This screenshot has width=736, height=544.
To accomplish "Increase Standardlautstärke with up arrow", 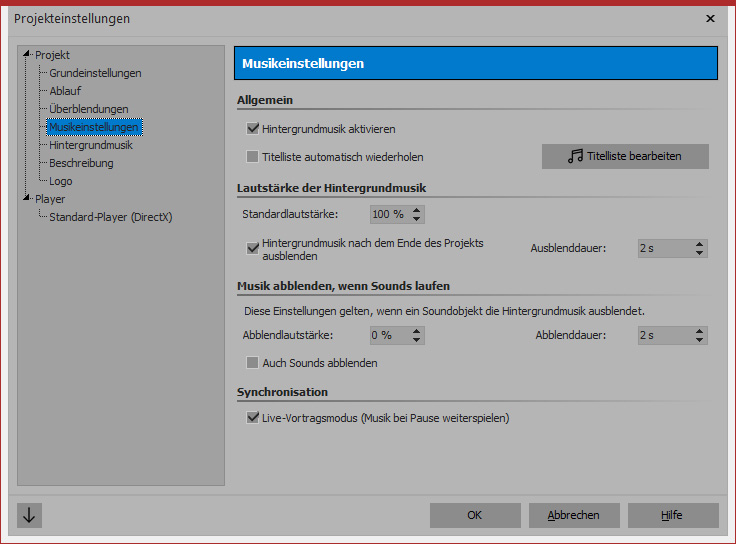I will (416, 210).
